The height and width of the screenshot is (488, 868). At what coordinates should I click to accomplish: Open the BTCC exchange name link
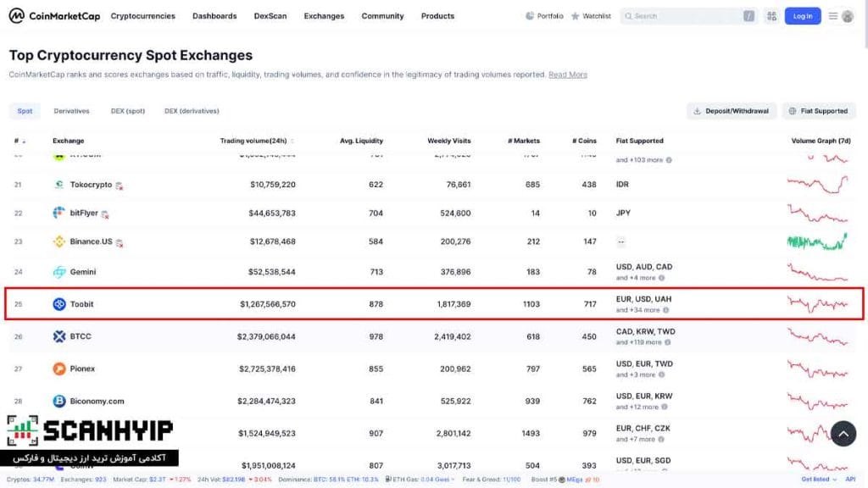click(x=81, y=335)
